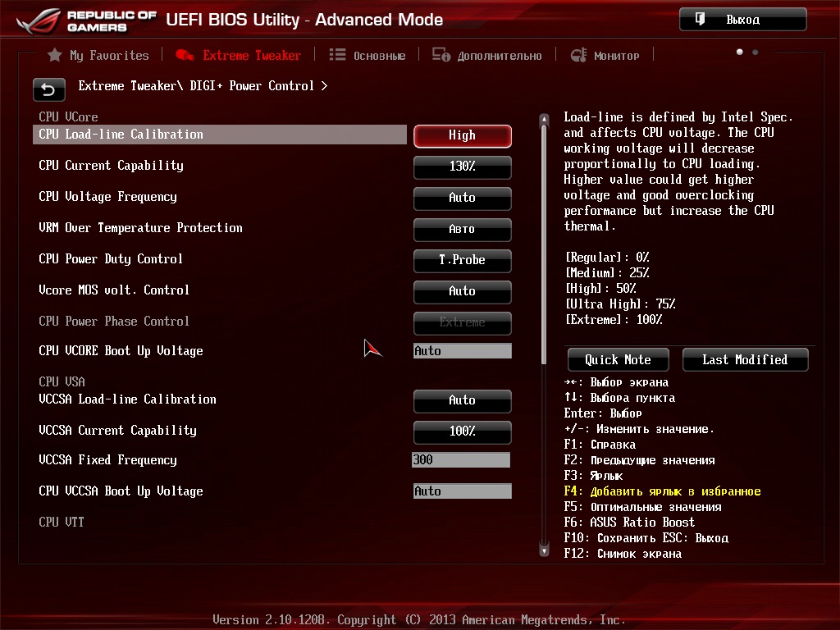Select Vcore MOS volt. Control label
Viewport: 840px width, 630px height.
pyautogui.click(x=114, y=290)
